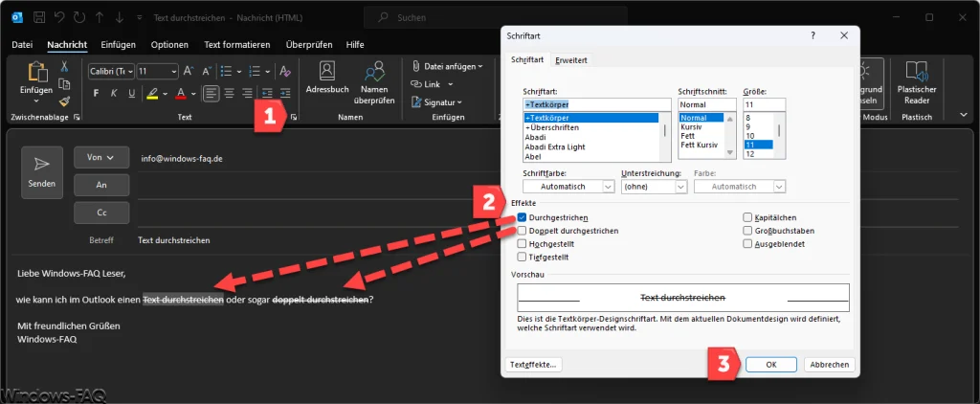Enable Doppelt durchgestrichen
980x404 pixels.
click(522, 231)
